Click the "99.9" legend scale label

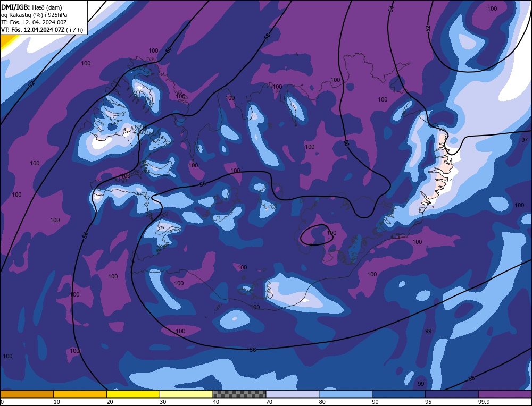click(x=484, y=402)
